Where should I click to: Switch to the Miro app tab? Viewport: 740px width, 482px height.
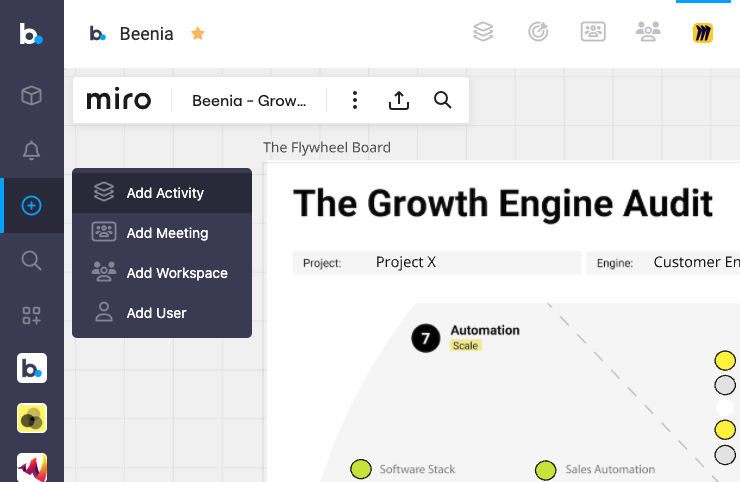tap(703, 33)
